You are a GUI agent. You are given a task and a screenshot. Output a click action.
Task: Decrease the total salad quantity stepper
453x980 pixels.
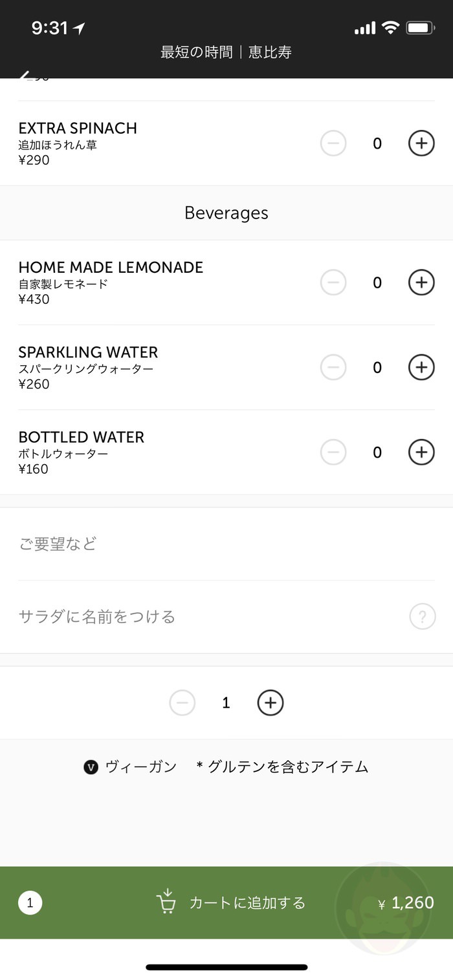point(182,703)
